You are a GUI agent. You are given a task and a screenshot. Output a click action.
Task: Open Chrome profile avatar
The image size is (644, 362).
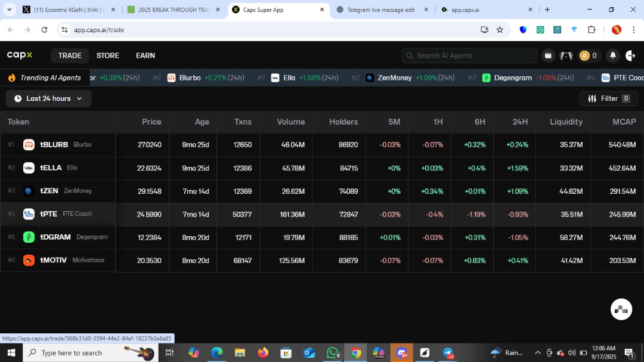tap(616, 30)
